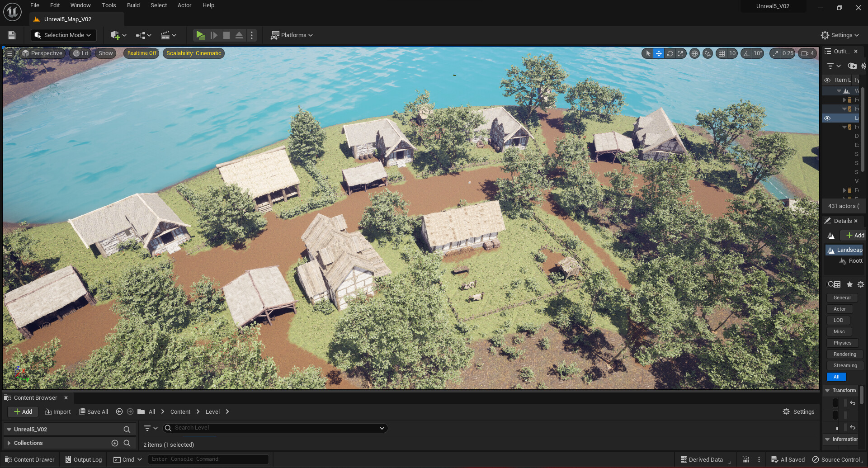Open the Selection Mode dropdown
This screenshot has width=868, height=468.
(x=63, y=35)
